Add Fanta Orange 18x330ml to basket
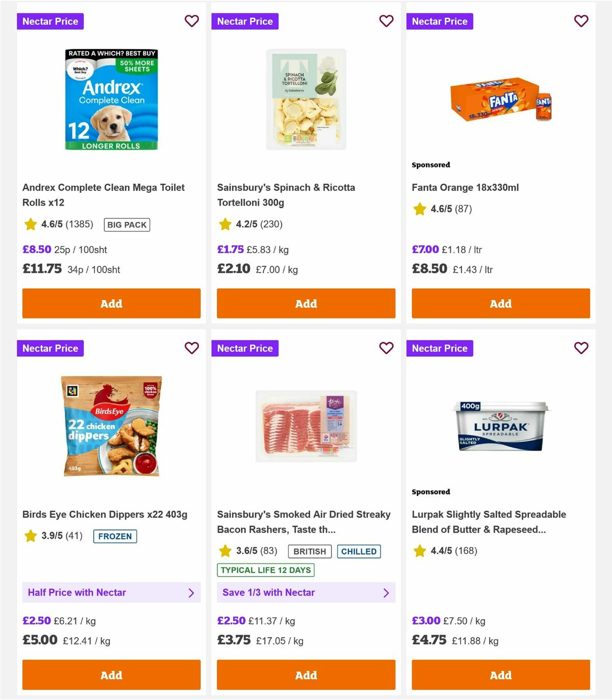Image resolution: width=612 pixels, height=700 pixels. pos(500,303)
